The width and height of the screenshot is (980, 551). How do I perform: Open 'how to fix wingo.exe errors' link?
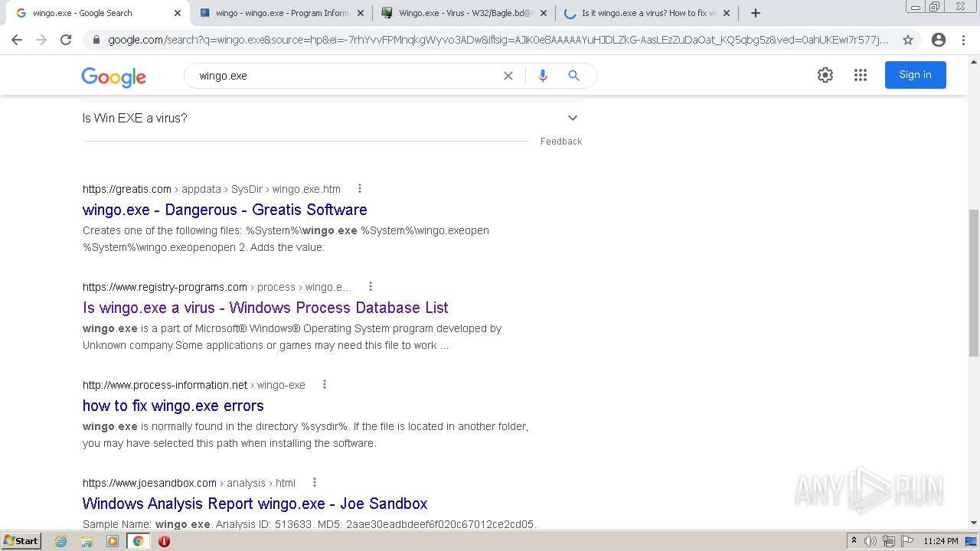tap(173, 406)
